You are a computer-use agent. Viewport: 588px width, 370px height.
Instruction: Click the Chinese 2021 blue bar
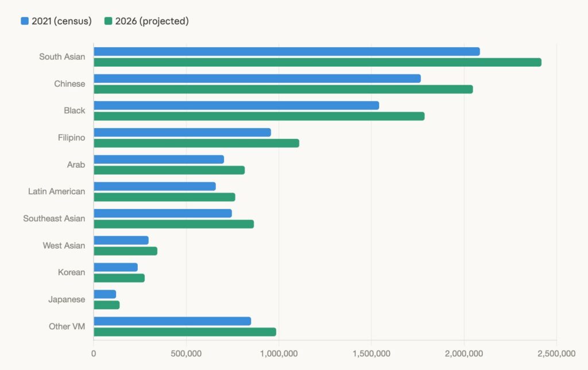click(x=257, y=79)
